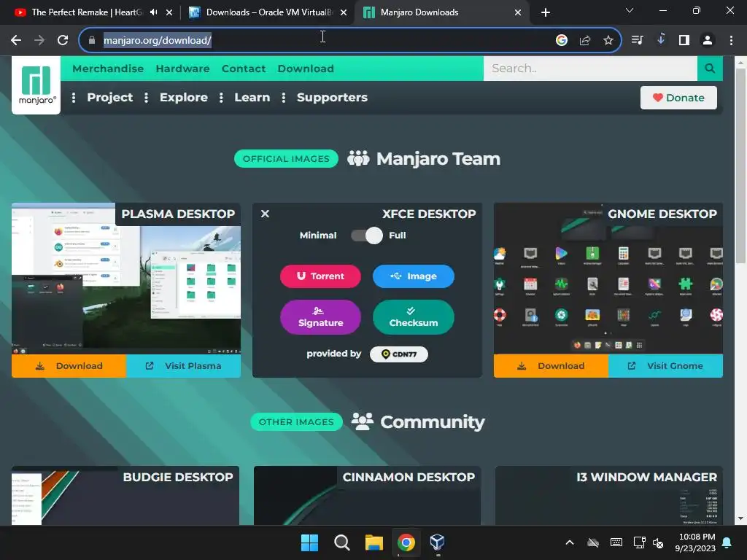Close the Manjaro Downloads tab
747x560 pixels.
click(x=518, y=12)
